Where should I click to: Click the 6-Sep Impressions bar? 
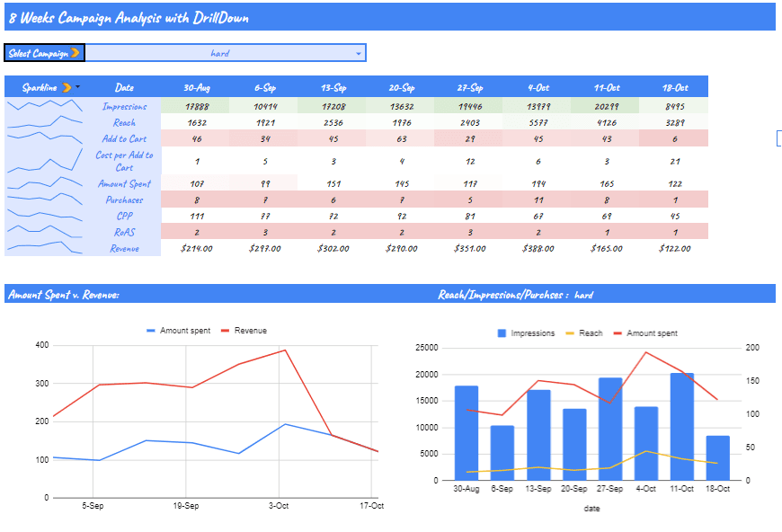[502, 453]
